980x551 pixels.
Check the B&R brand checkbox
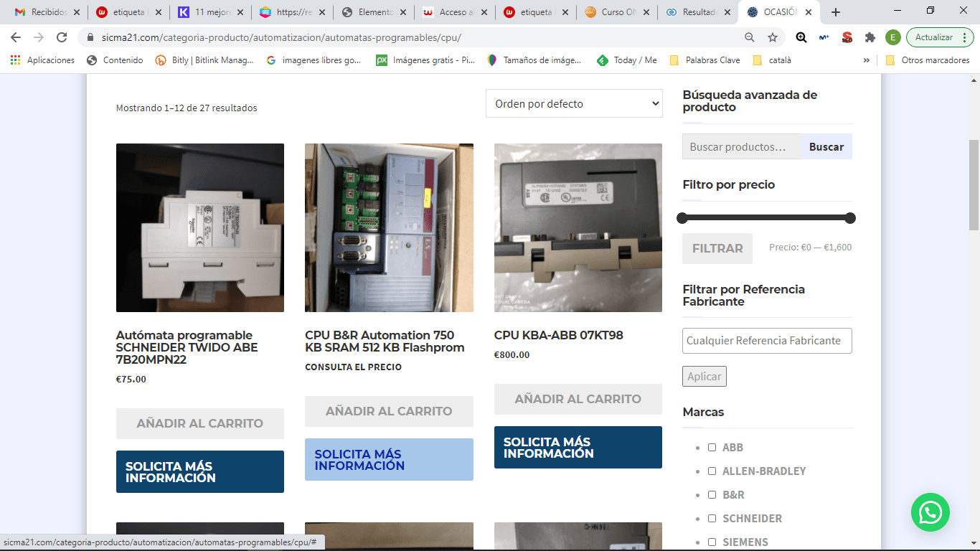(x=712, y=494)
